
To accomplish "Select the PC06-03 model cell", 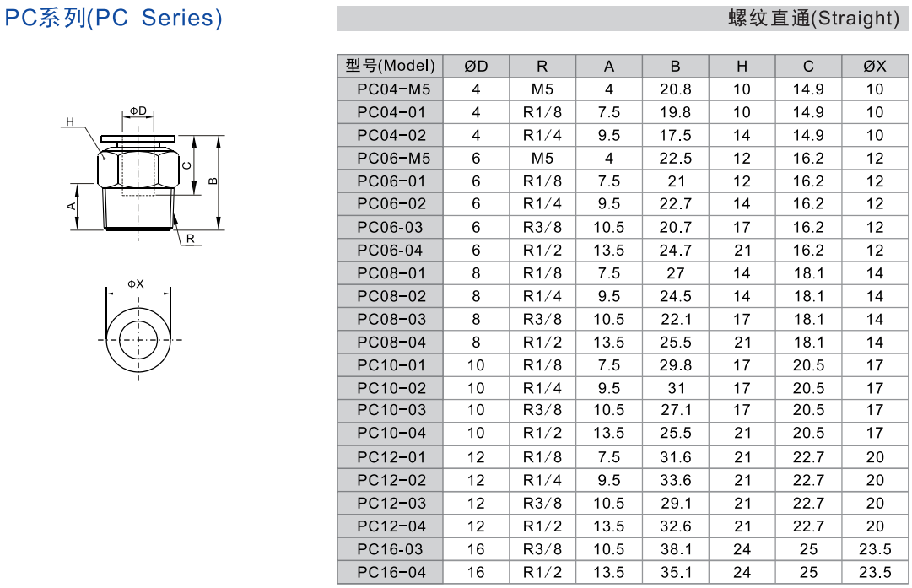I will (390, 227).
